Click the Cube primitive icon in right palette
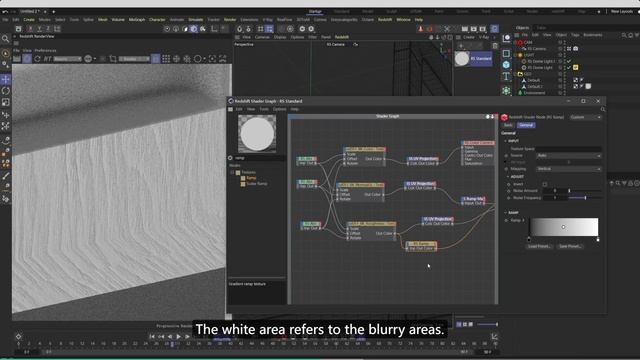 point(506,65)
